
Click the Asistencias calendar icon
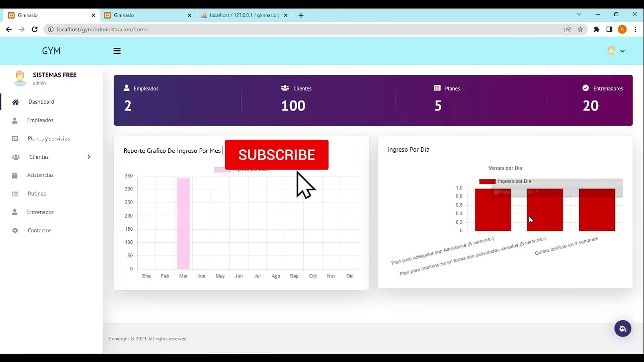click(x=15, y=175)
